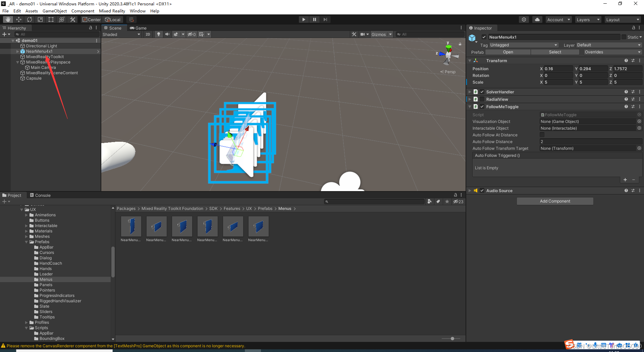Collapse the Prefabs folder tree
644x352 pixels.
pos(26,242)
